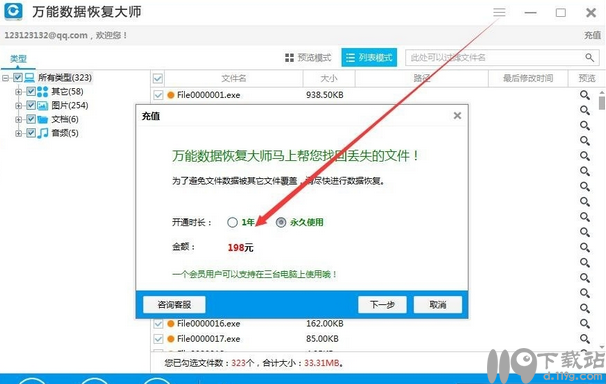Screen dimensions: 606x384
Task: Click the 文档 folder category icon
Action: pyautogui.click(x=43, y=119)
